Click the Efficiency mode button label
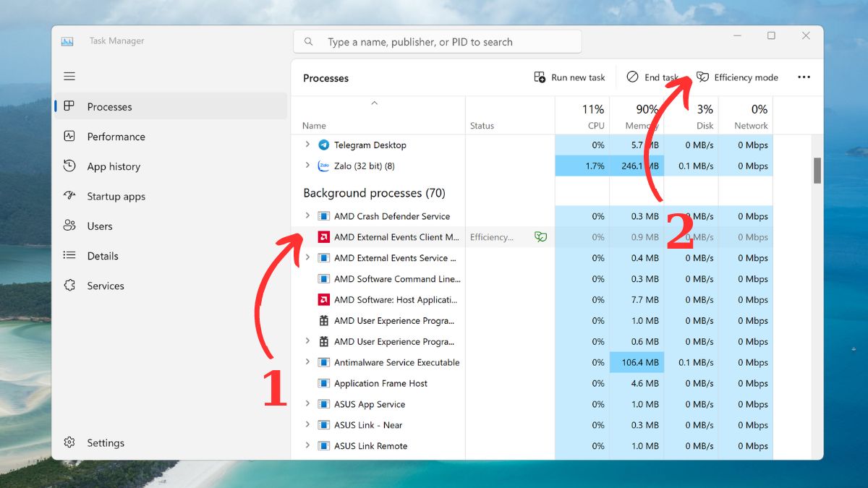 coord(746,77)
